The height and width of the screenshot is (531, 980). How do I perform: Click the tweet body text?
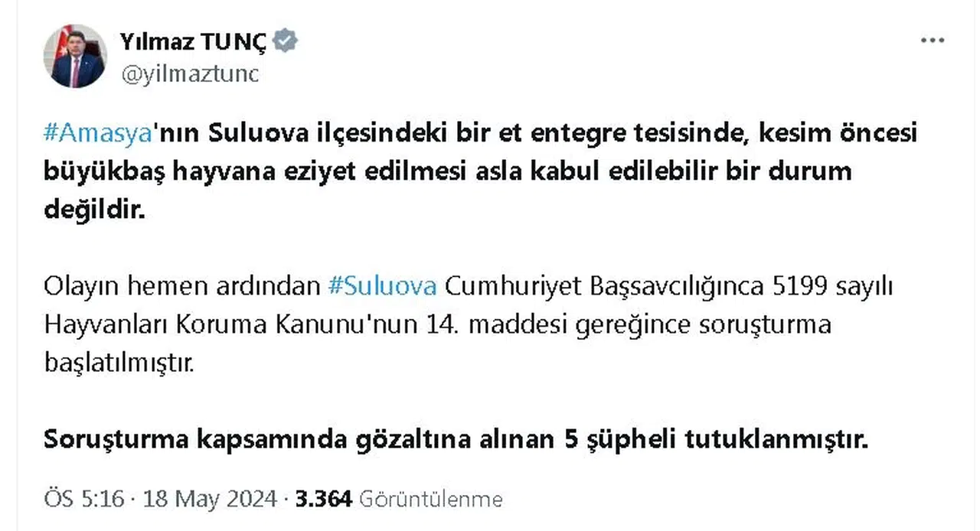click(x=459, y=171)
